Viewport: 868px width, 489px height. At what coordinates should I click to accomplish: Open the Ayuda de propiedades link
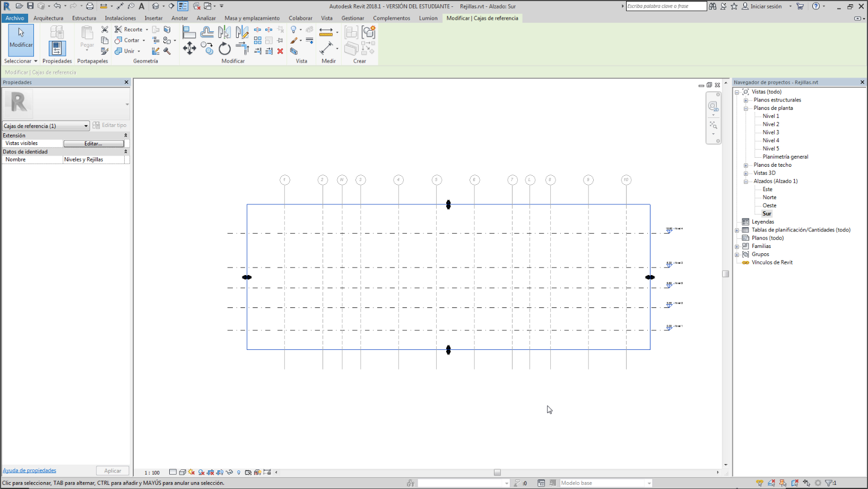tap(29, 470)
